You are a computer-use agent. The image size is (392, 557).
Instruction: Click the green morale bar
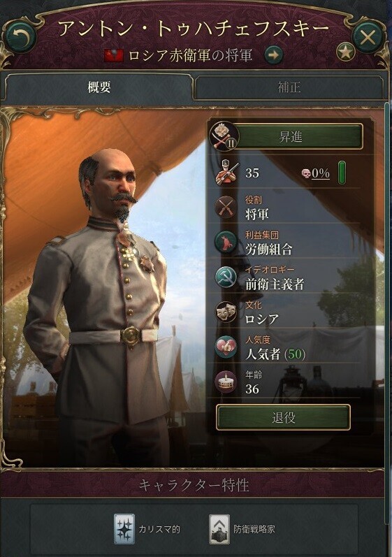[x=342, y=173]
